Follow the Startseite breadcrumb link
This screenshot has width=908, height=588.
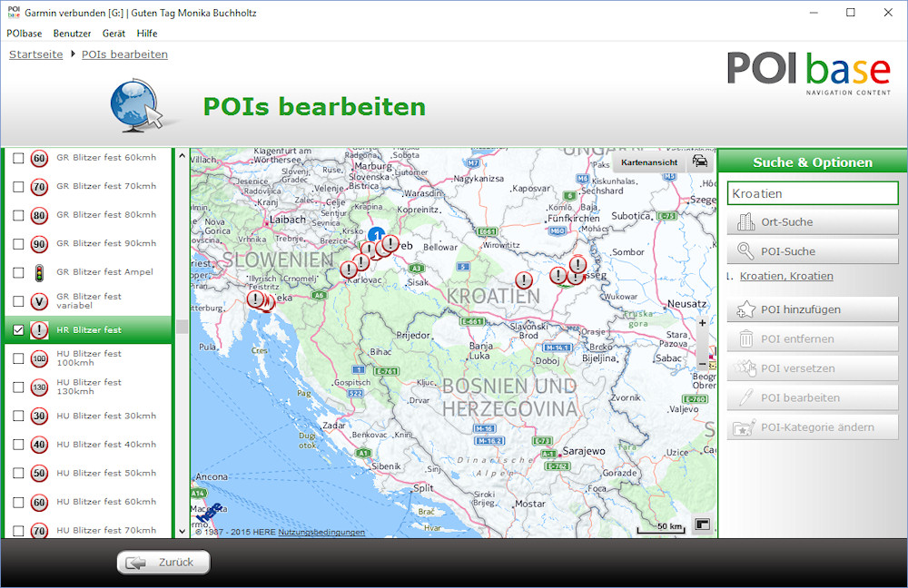pos(36,54)
